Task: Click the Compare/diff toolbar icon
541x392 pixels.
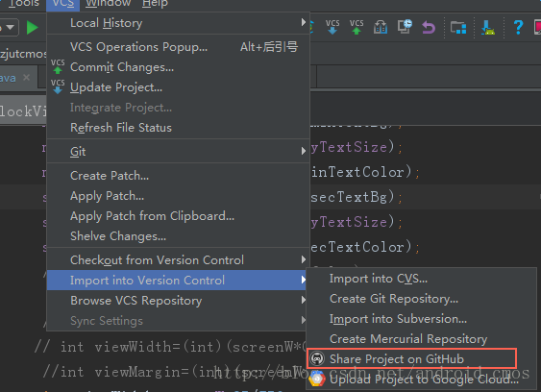Action: (x=381, y=27)
